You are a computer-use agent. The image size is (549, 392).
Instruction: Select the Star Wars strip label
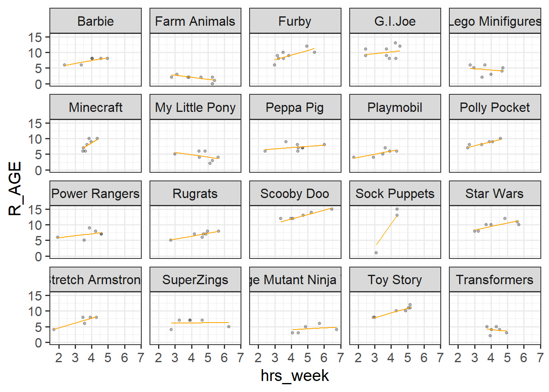(x=495, y=193)
